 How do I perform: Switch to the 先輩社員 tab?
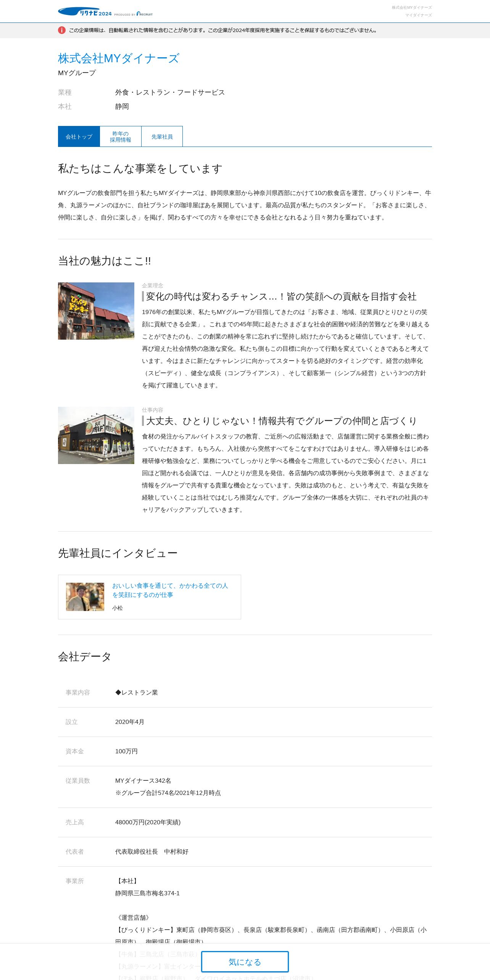[162, 137]
